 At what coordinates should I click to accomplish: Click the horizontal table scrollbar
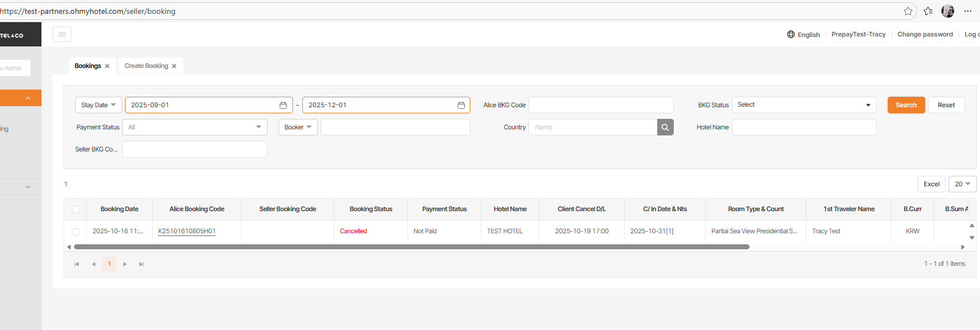pos(411,247)
